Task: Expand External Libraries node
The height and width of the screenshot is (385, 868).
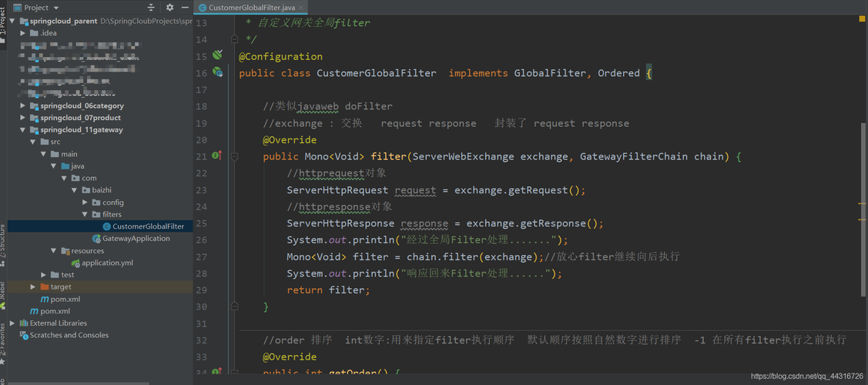Action: (x=12, y=323)
